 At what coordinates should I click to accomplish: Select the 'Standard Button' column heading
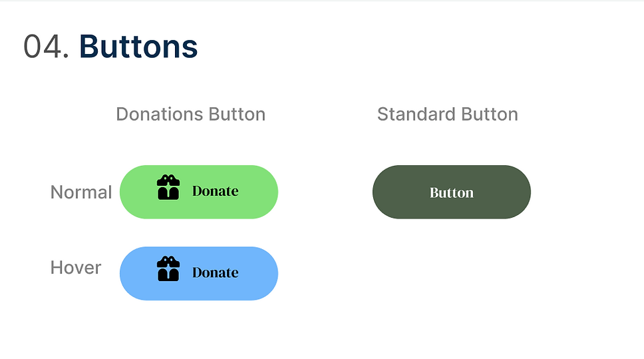click(x=448, y=115)
